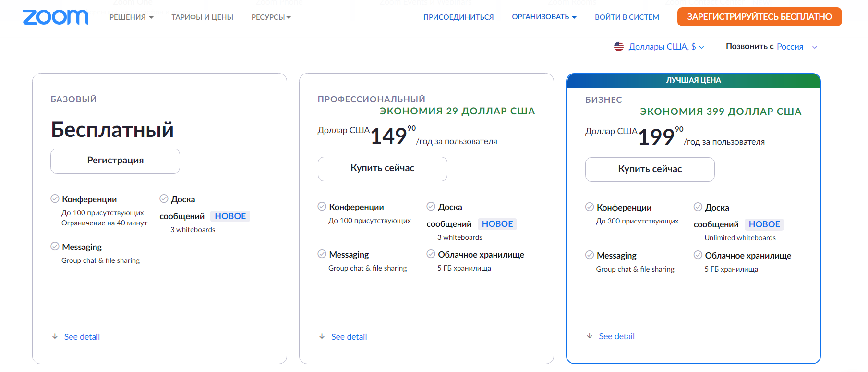868x372 pixels.
Task: Click the check icon beside Доска in Бизнес plan
Action: [698, 207]
